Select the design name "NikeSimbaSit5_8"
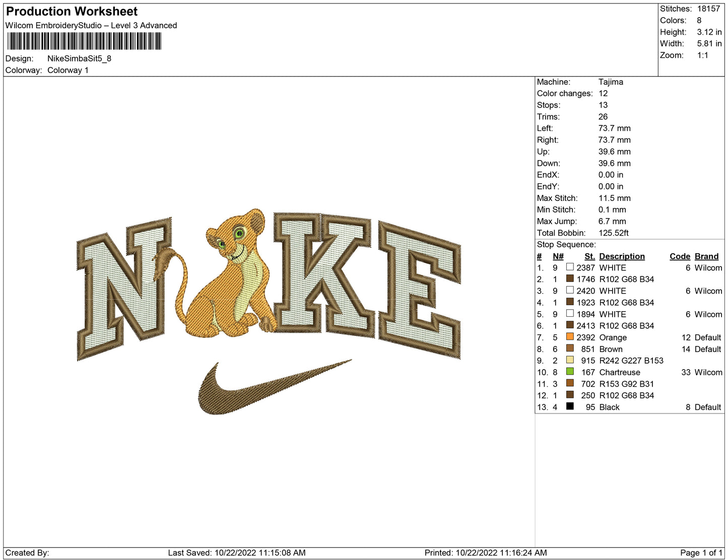Viewport: 728px width, 560px height. coord(79,58)
